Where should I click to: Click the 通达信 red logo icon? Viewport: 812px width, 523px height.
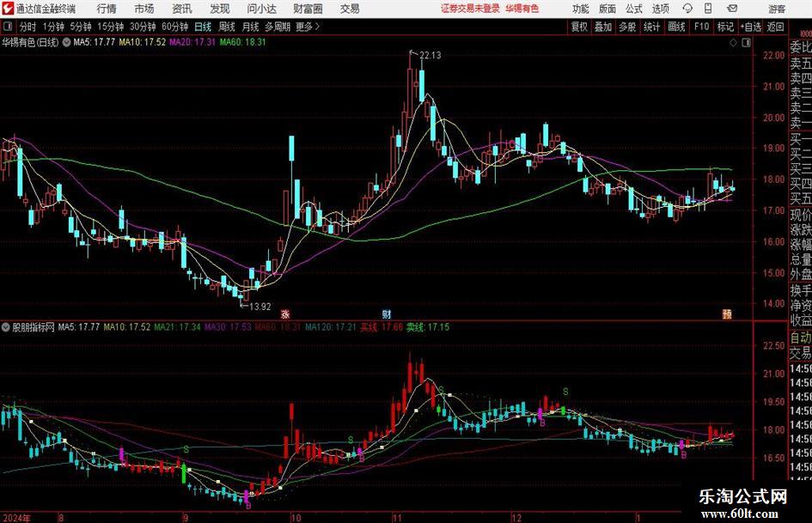pos(7,9)
